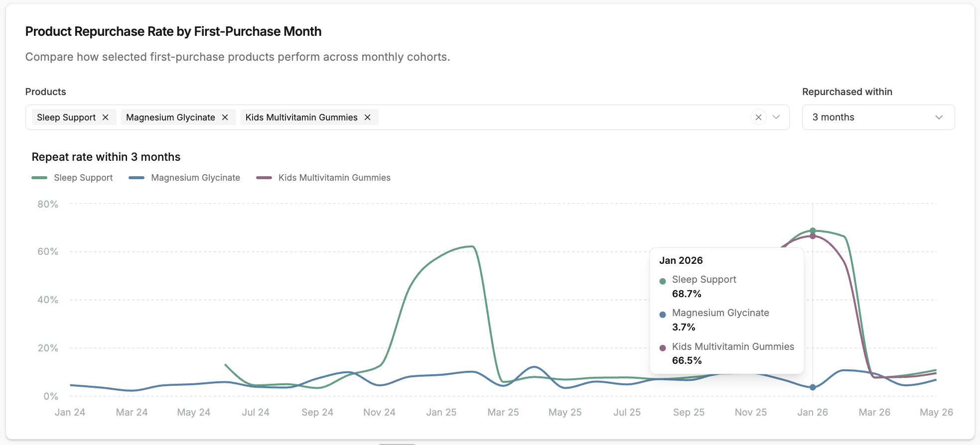Click the 68.7% value in the tooltip
The height and width of the screenshot is (445, 980).
pyautogui.click(x=687, y=294)
